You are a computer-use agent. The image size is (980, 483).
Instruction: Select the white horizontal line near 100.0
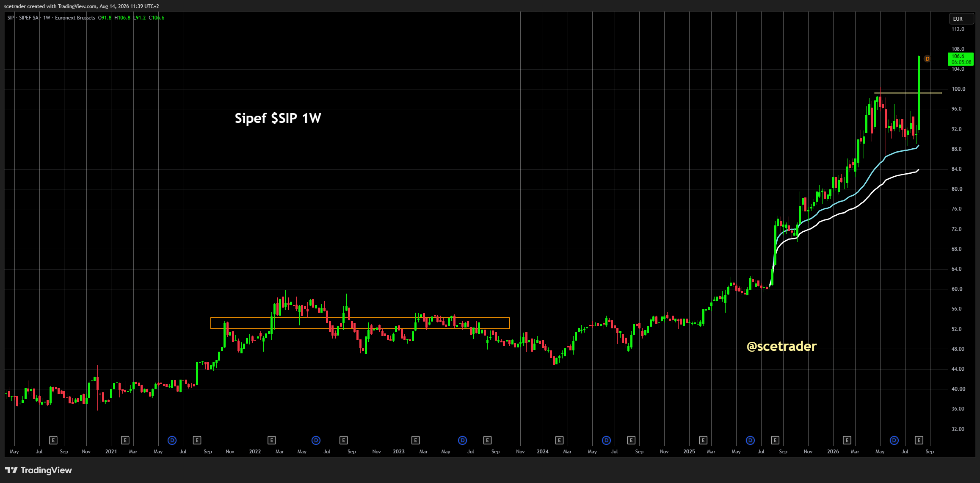908,93
